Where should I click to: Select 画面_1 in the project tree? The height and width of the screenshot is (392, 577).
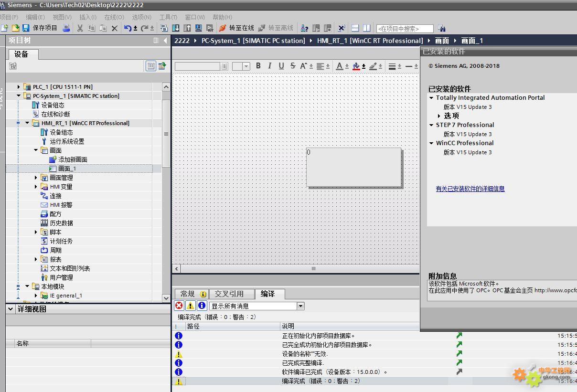[67, 169]
